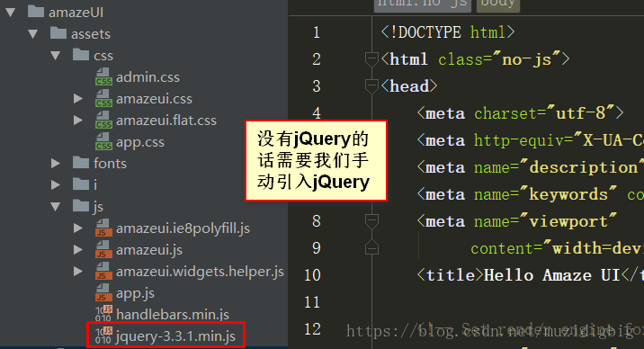Click the app.js file icon
Screen dimensions: 644x349
pyautogui.click(x=103, y=292)
